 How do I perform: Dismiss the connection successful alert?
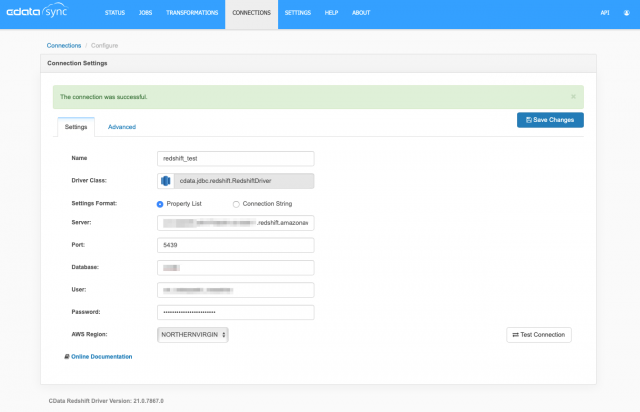(573, 97)
